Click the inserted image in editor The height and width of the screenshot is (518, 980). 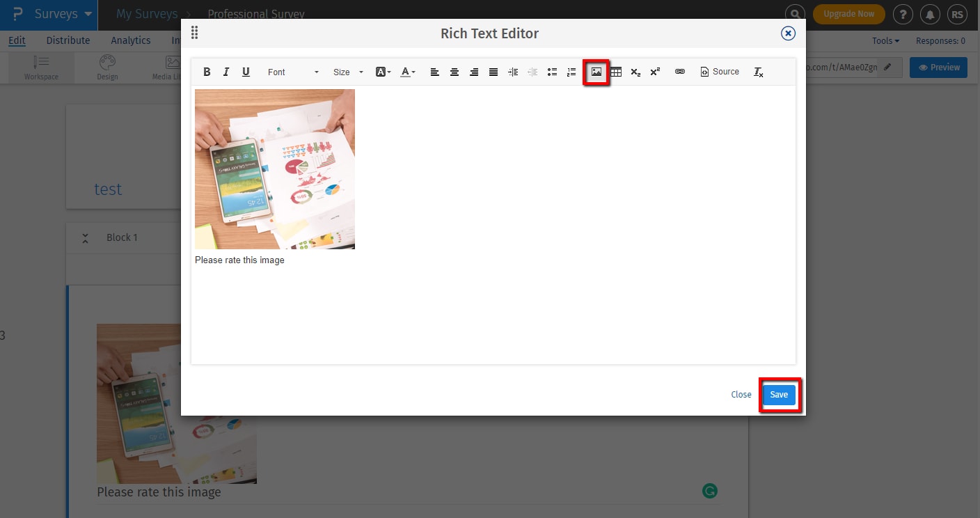pos(275,169)
